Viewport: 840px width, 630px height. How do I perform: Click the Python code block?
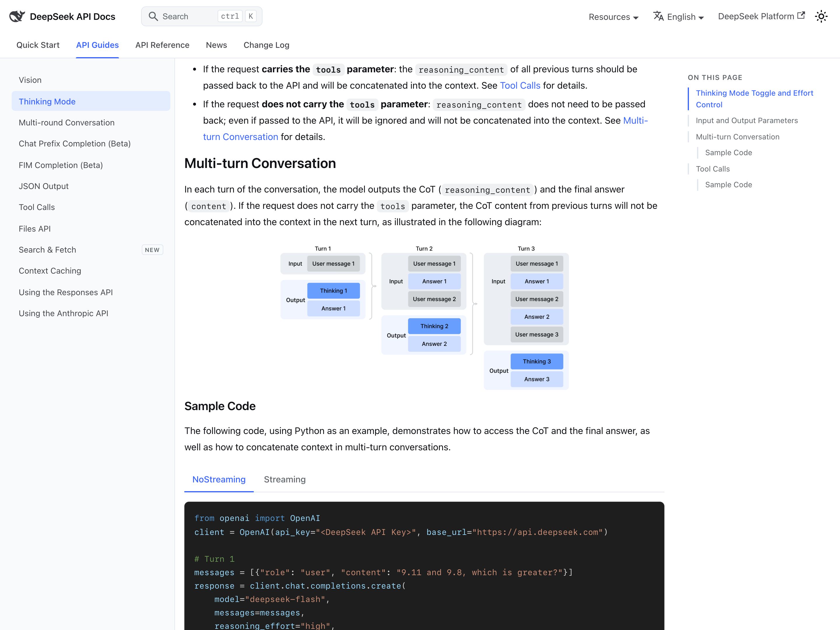pos(424,566)
